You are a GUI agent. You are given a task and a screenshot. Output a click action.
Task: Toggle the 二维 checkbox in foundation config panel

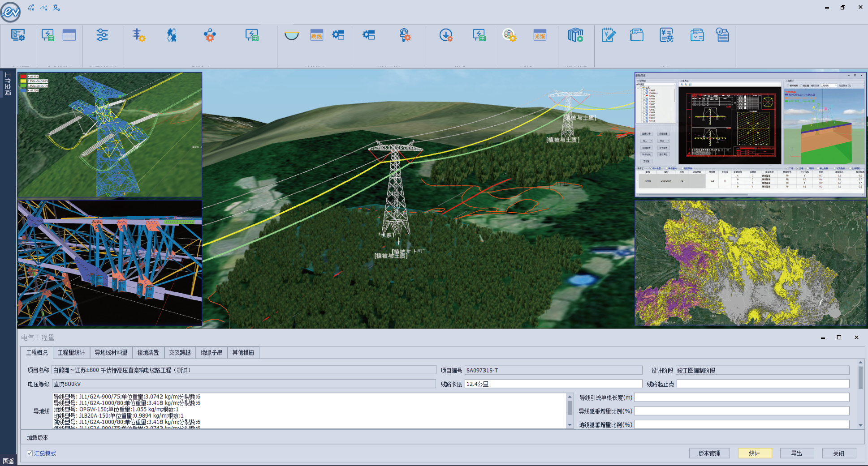click(x=788, y=169)
